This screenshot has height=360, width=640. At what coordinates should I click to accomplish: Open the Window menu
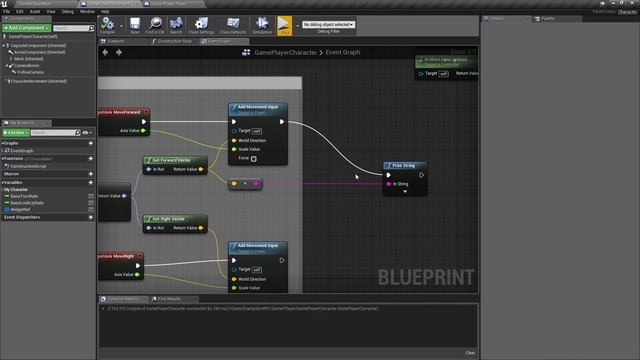(87, 11)
